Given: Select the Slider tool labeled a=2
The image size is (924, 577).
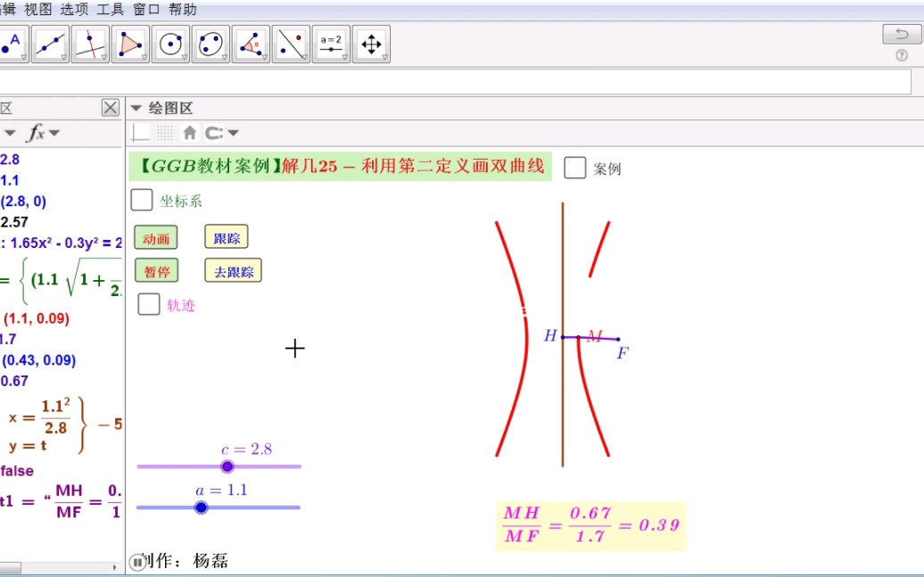Looking at the screenshot, I should point(331,43).
